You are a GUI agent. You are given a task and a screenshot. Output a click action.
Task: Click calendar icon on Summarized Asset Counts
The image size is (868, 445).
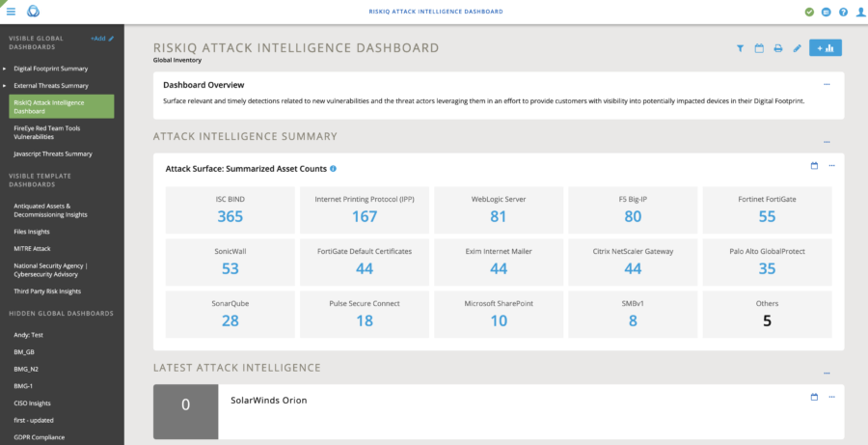click(814, 166)
